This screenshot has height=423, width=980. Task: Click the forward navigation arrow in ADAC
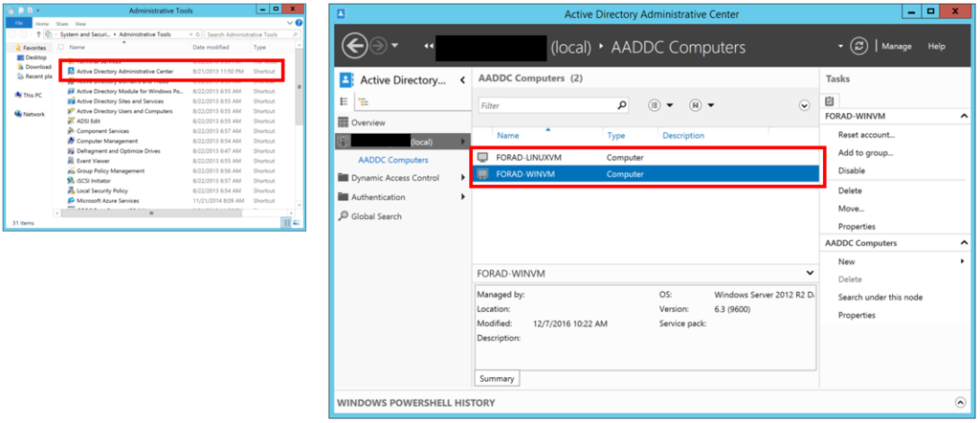(377, 46)
